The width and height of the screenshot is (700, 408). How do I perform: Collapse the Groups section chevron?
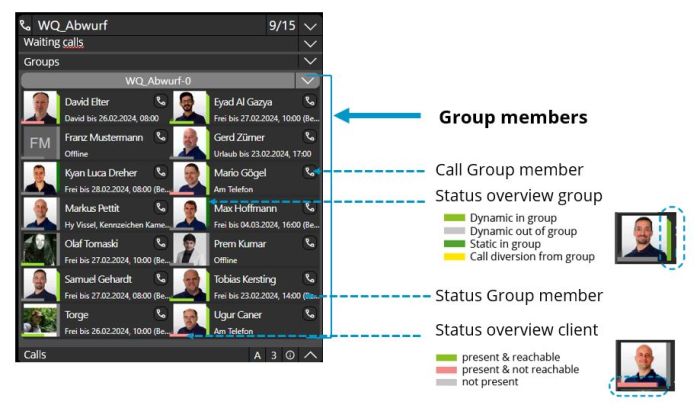point(310,61)
